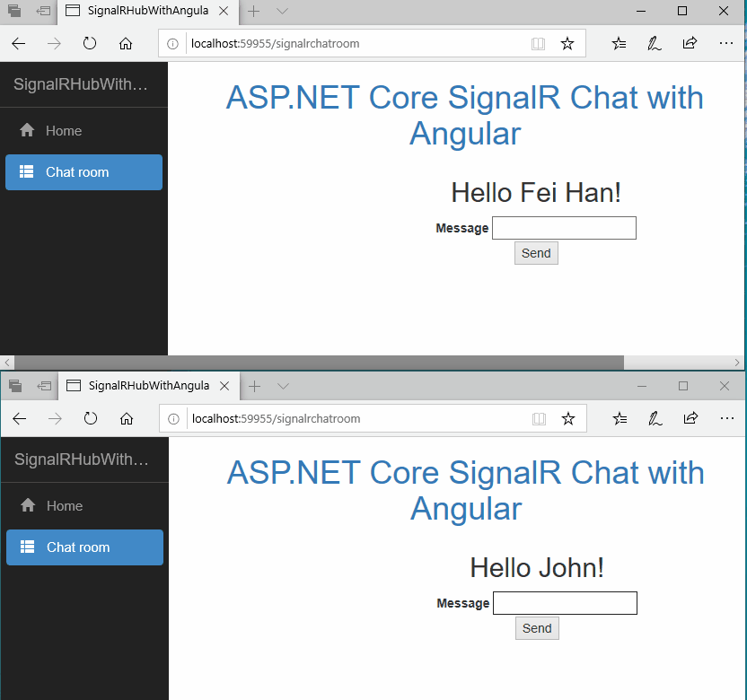Start annotating with the Web Notes pen icon
This screenshot has height=700, width=747.
655,42
